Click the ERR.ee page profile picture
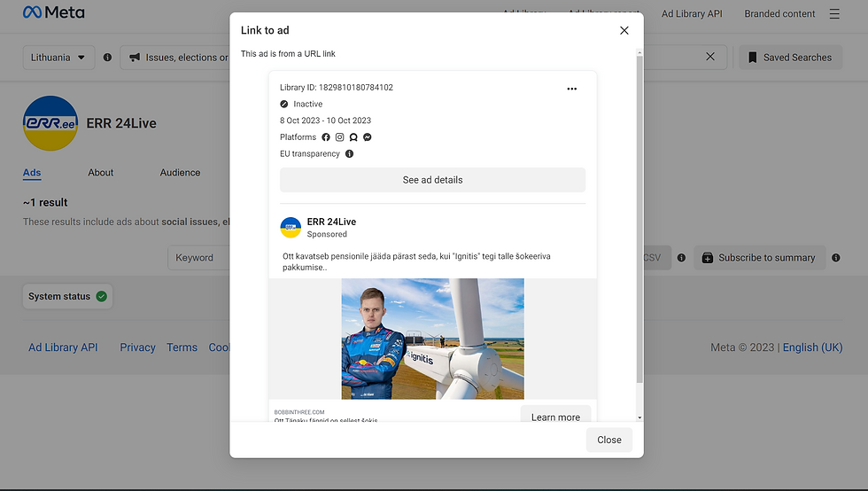The height and width of the screenshot is (491, 868). click(50, 123)
